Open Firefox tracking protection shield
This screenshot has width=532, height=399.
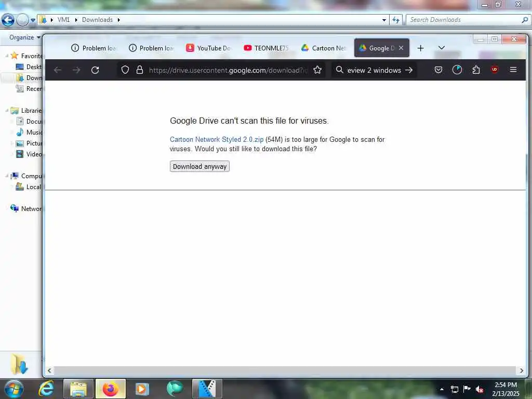[125, 70]
